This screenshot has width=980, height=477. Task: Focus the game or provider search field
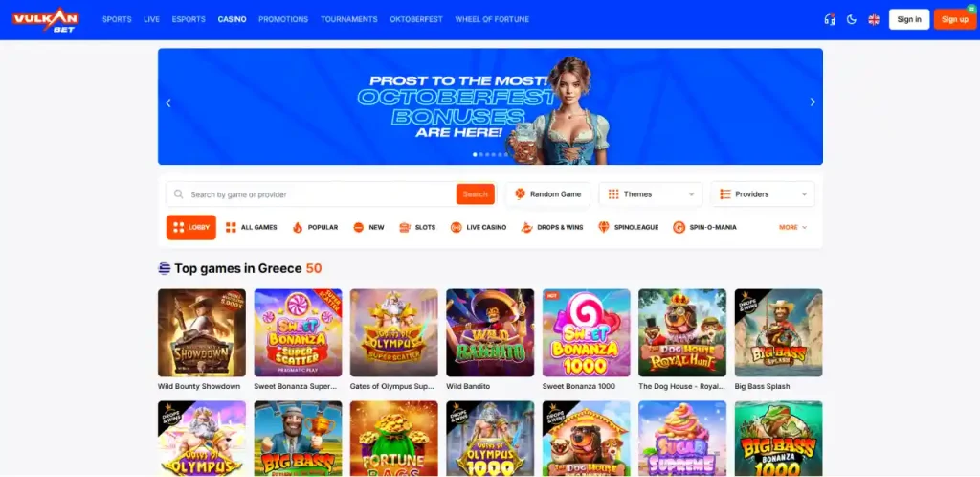pyautogui.click(x=311, y=194)
